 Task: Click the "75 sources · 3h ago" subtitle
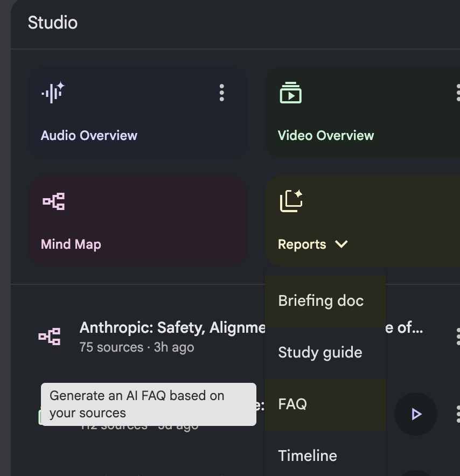tap(137, 347)
